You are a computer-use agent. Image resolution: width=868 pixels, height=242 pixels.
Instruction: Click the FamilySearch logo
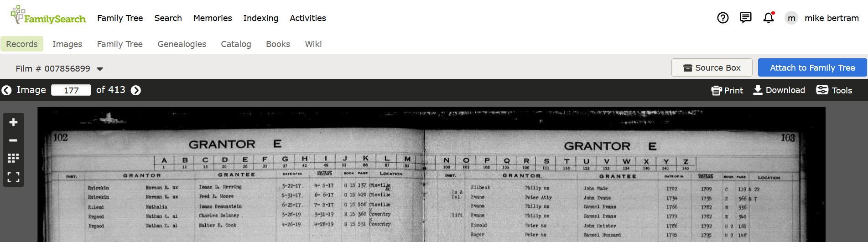(47, 15)
